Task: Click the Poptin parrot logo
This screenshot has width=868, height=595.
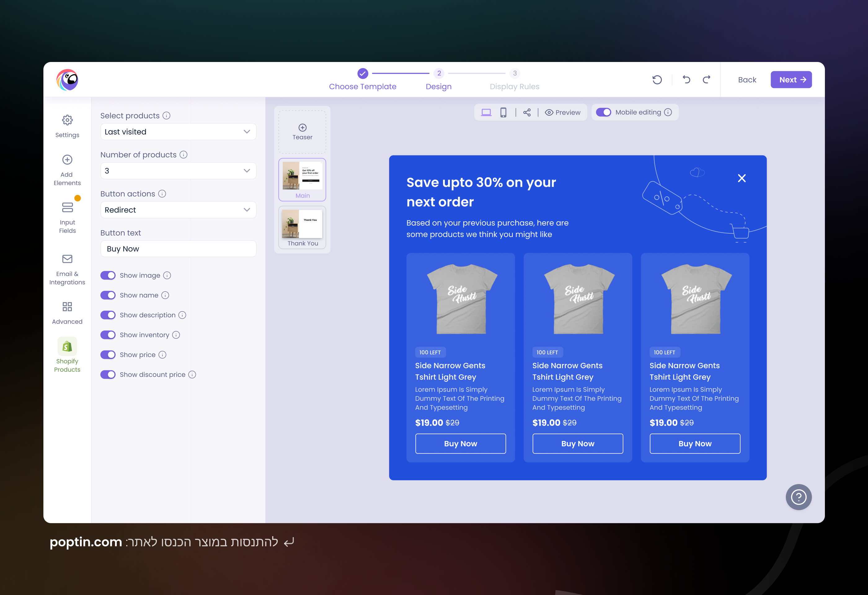Action: point(67,80)
